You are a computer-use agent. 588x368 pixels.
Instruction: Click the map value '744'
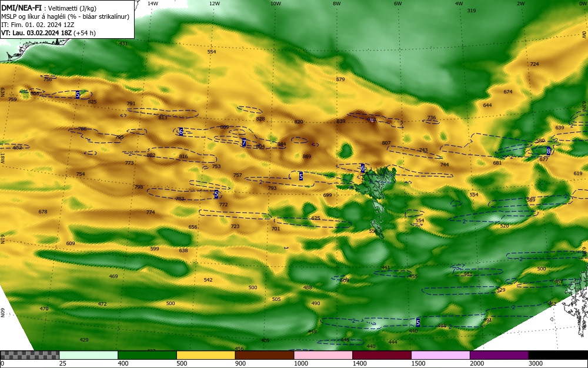click(x=445, y=165)
